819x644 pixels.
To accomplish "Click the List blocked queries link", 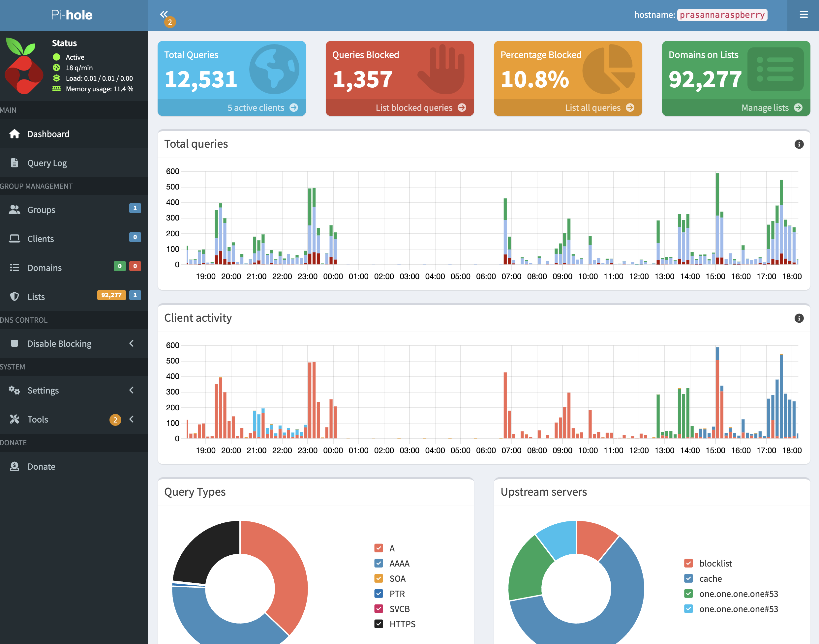I will pyautogui.click(x=414, y=108).
